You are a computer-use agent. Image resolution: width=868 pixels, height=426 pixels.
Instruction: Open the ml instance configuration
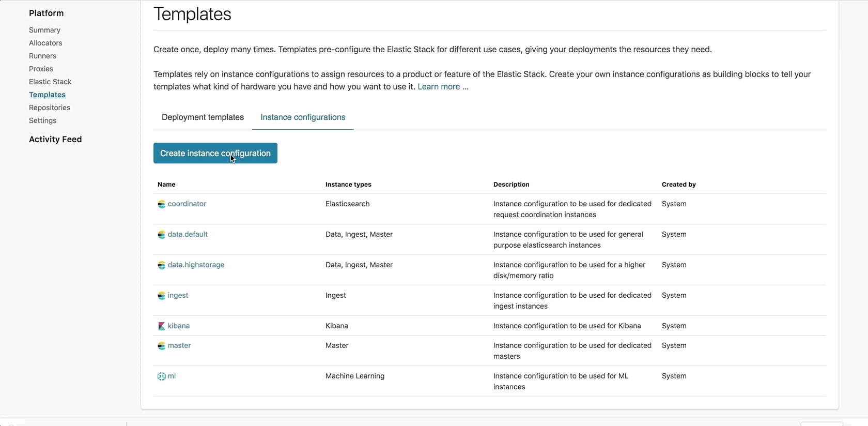(x=172, y=376)
